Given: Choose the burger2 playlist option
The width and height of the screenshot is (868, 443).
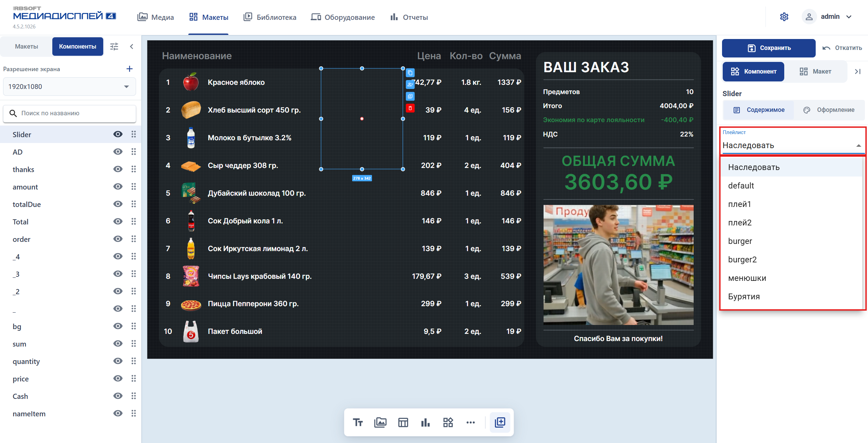Looking at the screenshot, I should coord(790,260).
